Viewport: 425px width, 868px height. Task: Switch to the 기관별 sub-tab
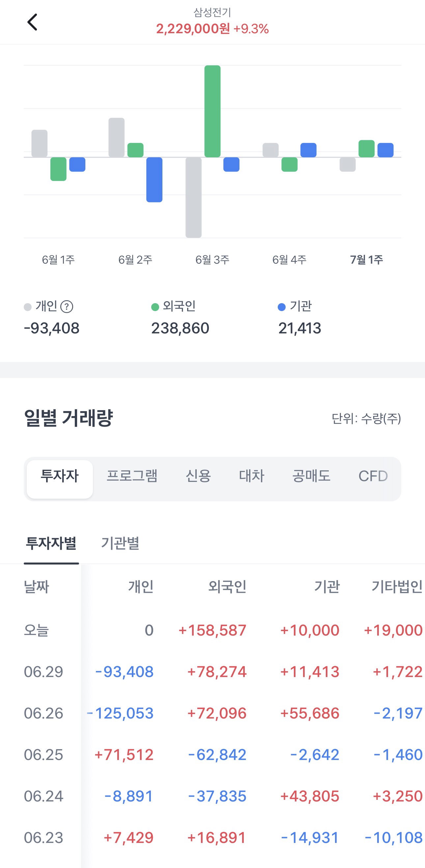pyautogui.click(x=121, y=543)
